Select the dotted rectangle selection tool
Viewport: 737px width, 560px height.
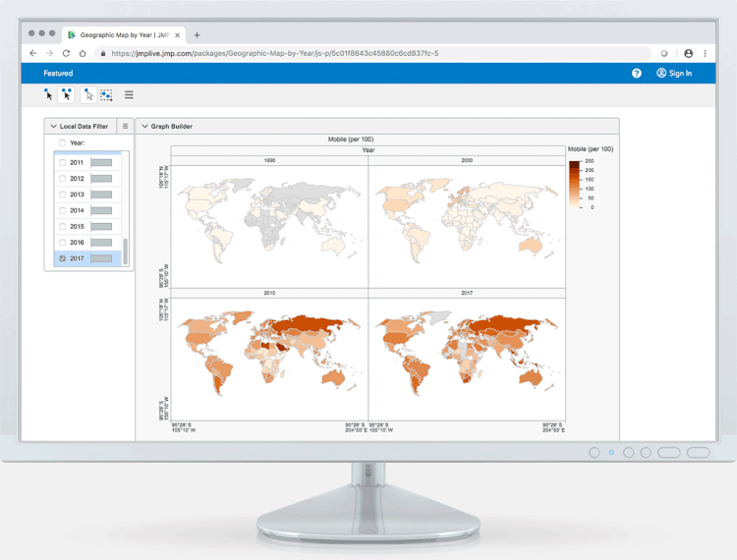click(106, 95)
